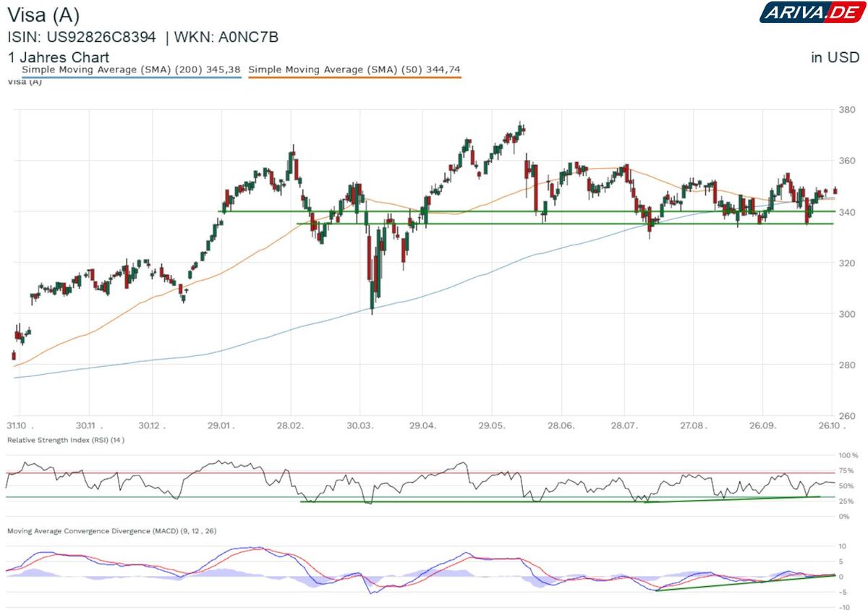This screenshot has height=610, width=868.
Task: Click the SMA (200) legend entry
Action: (x=130, y=69)
